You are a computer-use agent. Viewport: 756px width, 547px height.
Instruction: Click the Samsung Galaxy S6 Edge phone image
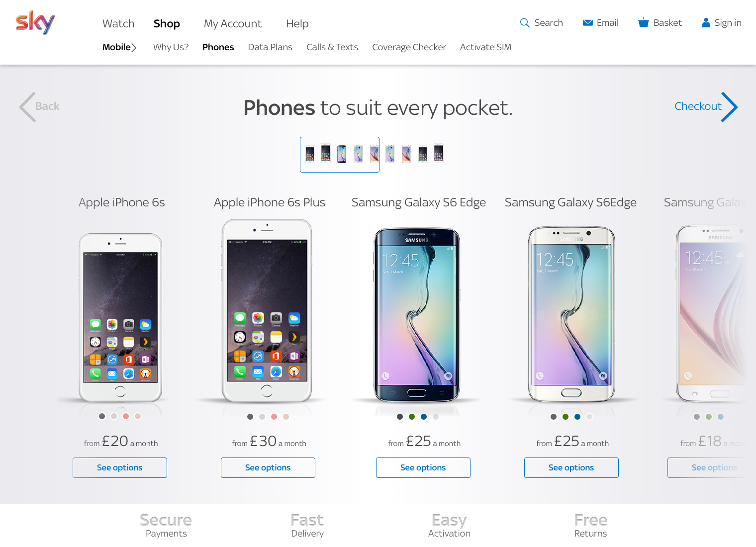click(417, 315)
